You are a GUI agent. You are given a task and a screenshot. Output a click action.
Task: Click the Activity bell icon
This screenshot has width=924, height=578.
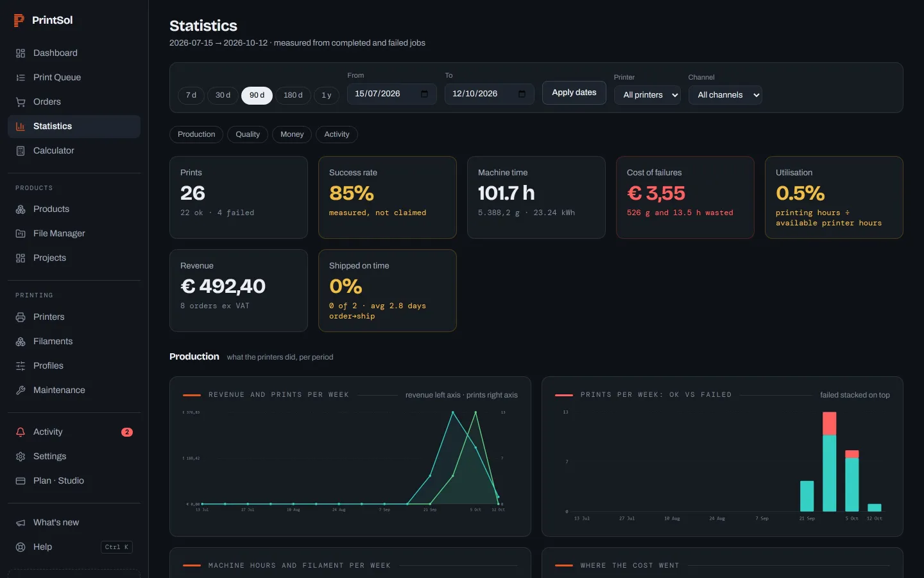21,432
